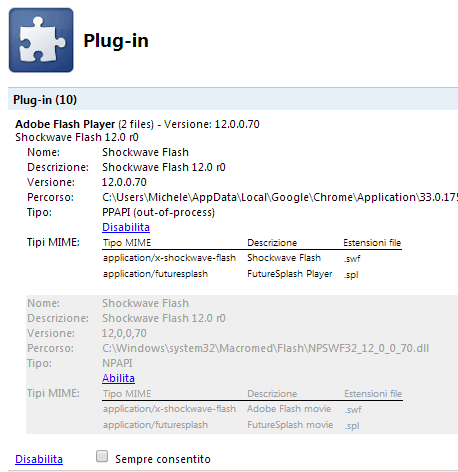Screen dimensions: 458x472
Task: Click FutureSplash movie description cell
Action: click(x=290, y=425)
